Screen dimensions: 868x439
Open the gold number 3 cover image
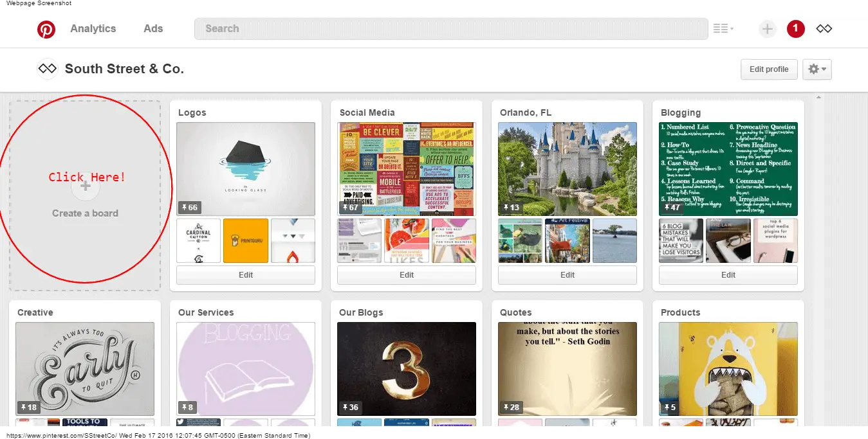click(x=407, y=369)
